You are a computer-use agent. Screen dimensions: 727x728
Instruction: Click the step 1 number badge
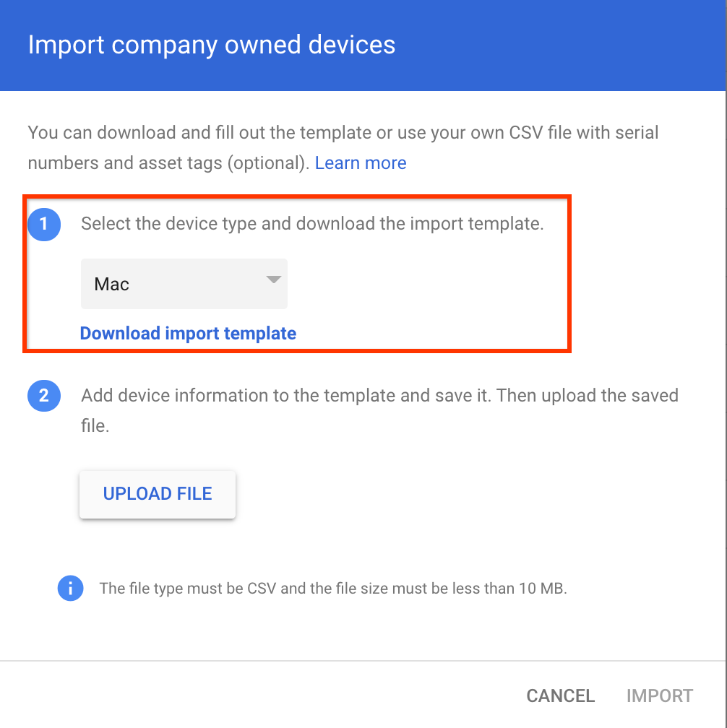[43, 224]
